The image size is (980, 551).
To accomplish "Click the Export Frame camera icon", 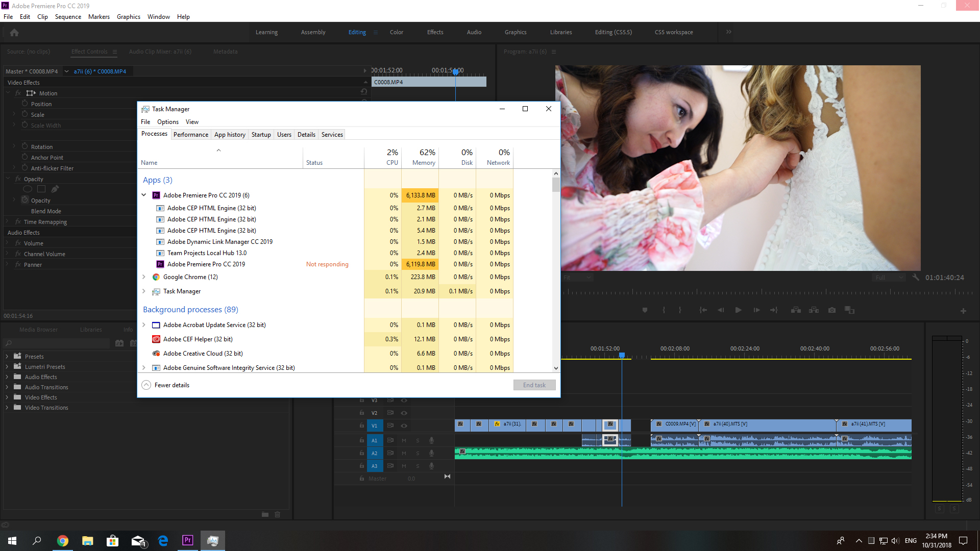I will pos(832,310).
